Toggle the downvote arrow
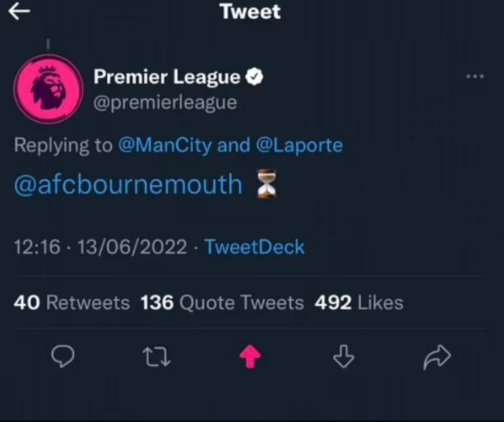Image resolution: width=504 pixels, height=422 pixels. coord(343,358)
